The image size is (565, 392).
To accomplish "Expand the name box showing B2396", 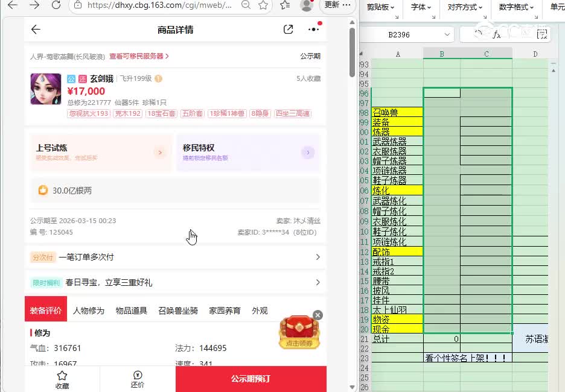I will click(448, 34).
